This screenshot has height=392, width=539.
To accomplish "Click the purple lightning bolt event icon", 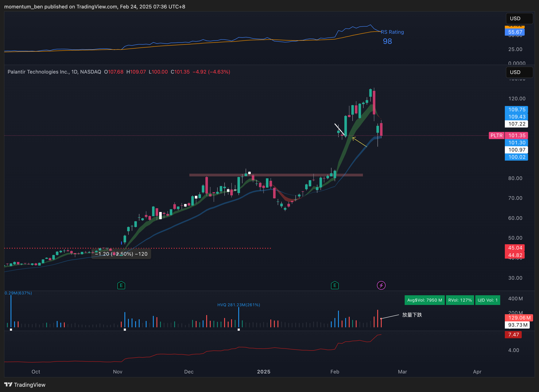I will 381,285.
